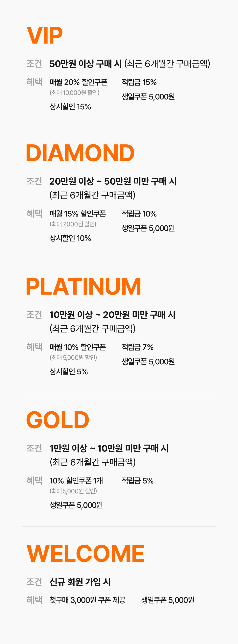Click PLATINUM 적립금 7% benefit
The width and height of the screenshot is (238, 644).
pos(138,347)
